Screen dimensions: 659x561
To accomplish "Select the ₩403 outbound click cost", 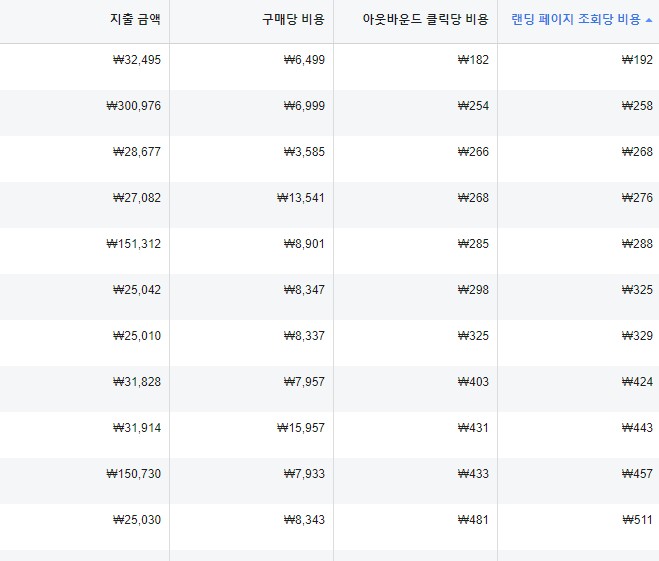I will [473, 382].
